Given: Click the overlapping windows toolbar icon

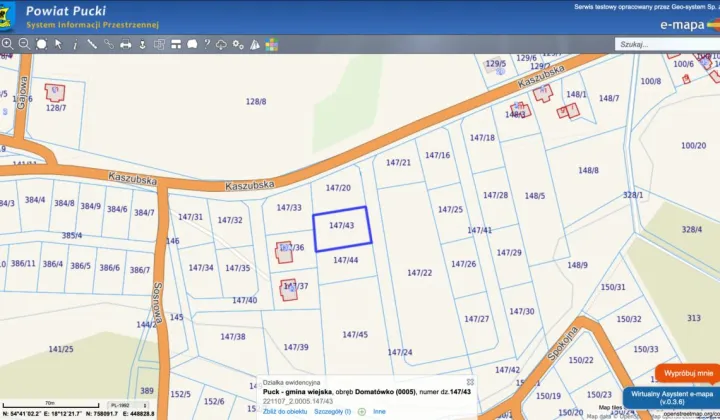Looking at the screenshot, I should tap(159, 45).
